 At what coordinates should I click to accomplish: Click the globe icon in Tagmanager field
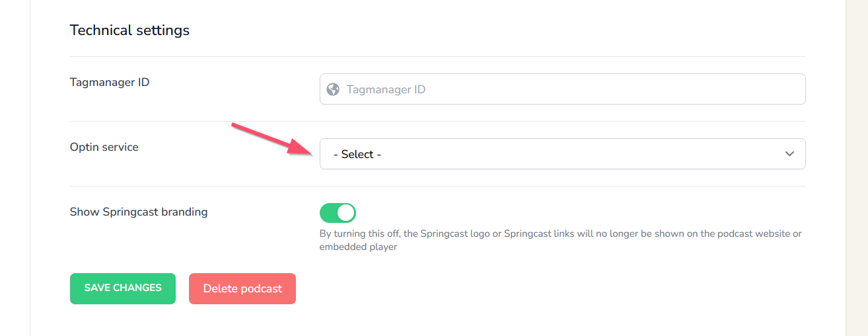tap(333, 89)
